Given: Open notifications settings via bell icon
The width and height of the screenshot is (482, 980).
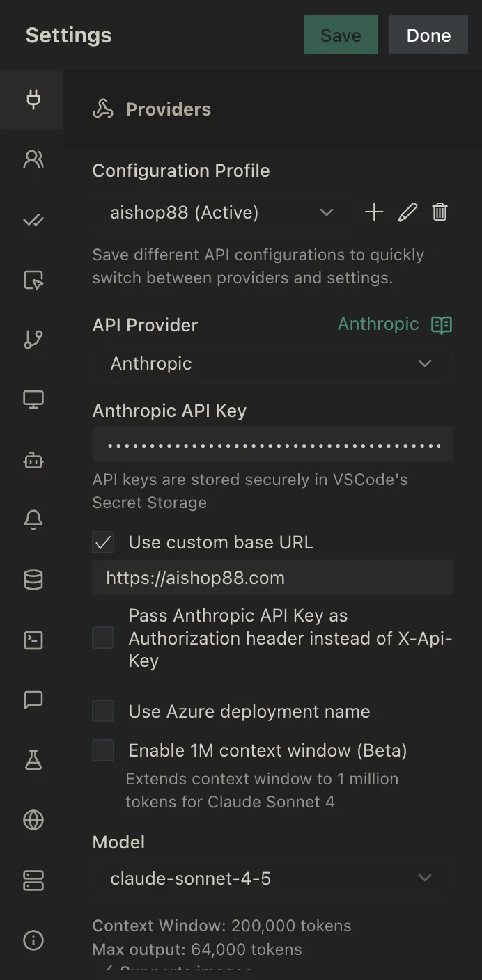Looking at the screenshot, I should 32,519.
